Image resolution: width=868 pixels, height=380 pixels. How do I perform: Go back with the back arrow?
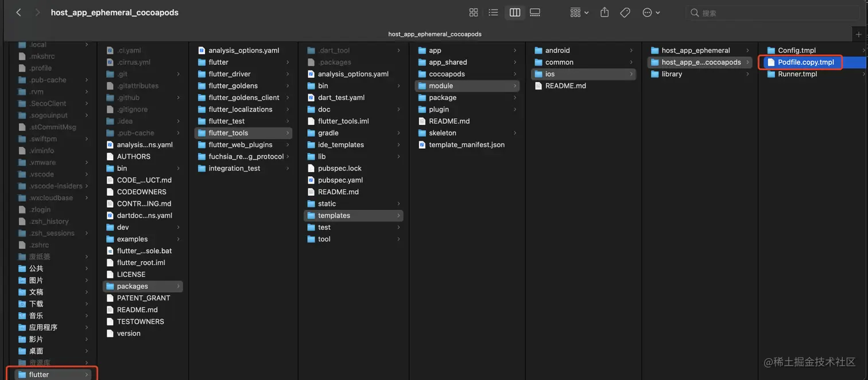pos(18,13)
